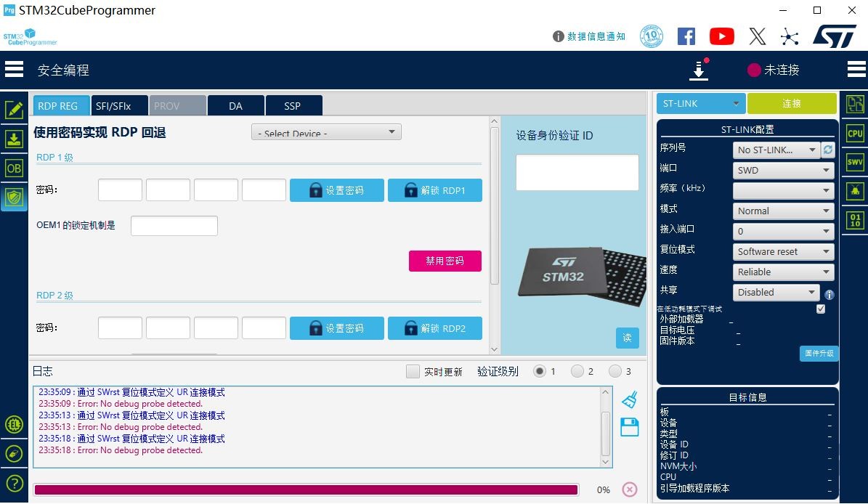868x504 pixels.
Task: Select verbosity level 3 radio button
Action: click(615, 371)
